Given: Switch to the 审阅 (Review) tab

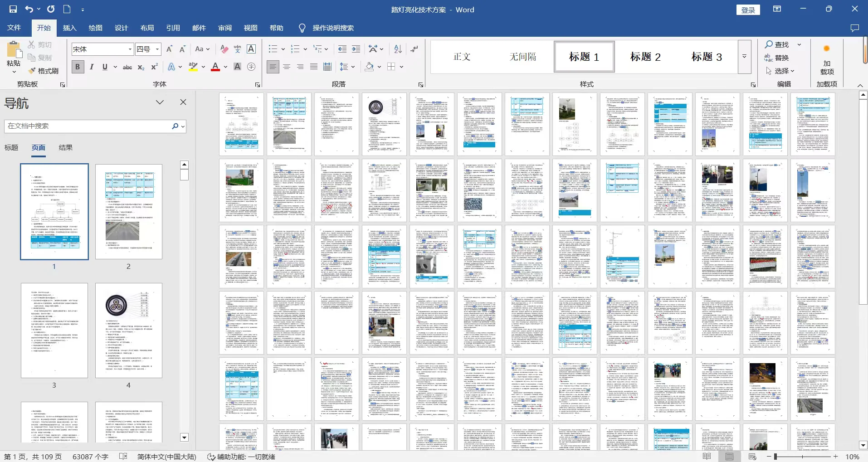Looking at the screenshot, I should coord(225,28).
